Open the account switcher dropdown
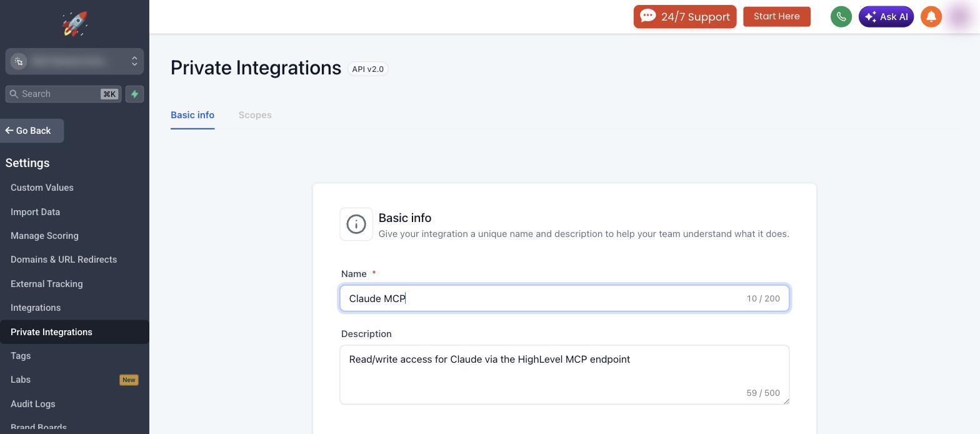980x434 pixels. (x=74, y=61)
